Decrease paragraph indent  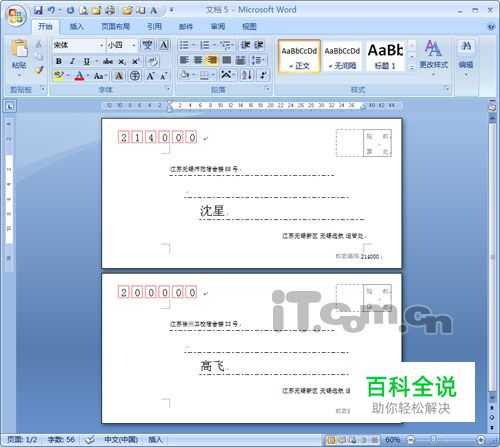(246, 45)
